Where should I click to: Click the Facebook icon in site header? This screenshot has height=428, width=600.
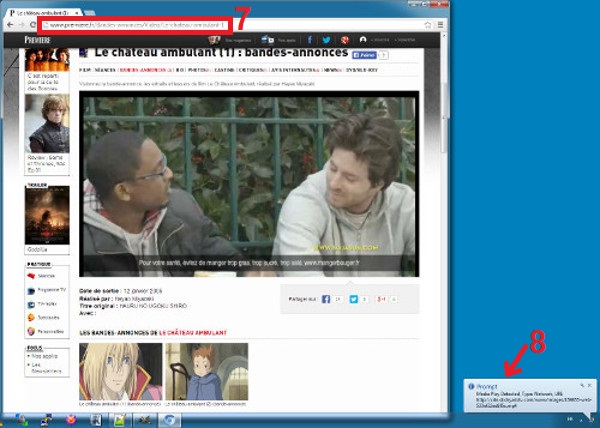pos(312,40)
